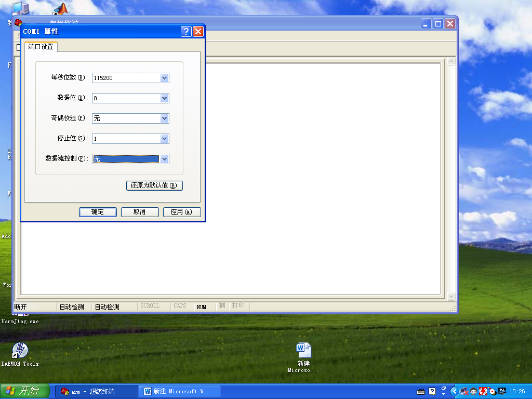Click the keyboard input method tray icon
532x399 pixels.
(x=421, y=392)
